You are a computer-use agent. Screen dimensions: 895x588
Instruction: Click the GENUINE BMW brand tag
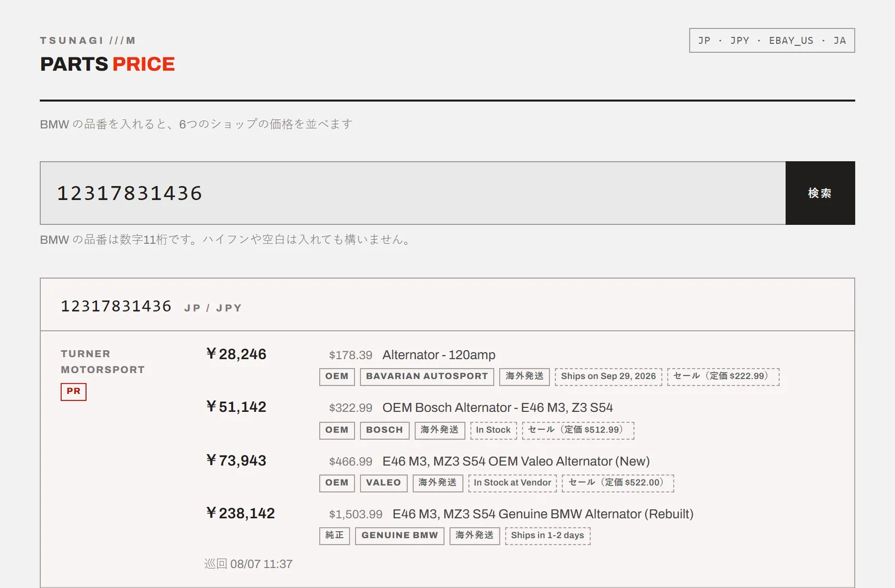click(x=399, y=535)
